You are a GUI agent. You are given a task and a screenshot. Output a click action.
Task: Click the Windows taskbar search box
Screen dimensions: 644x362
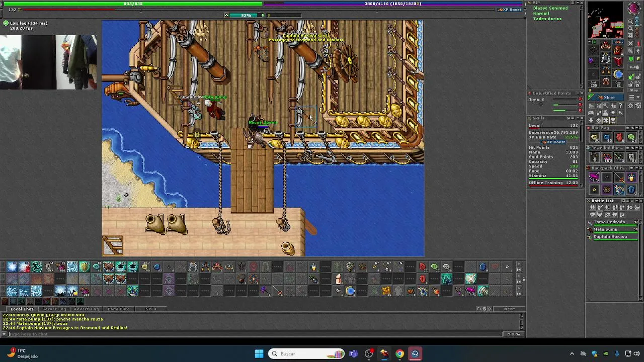click(x=307, y=353)
